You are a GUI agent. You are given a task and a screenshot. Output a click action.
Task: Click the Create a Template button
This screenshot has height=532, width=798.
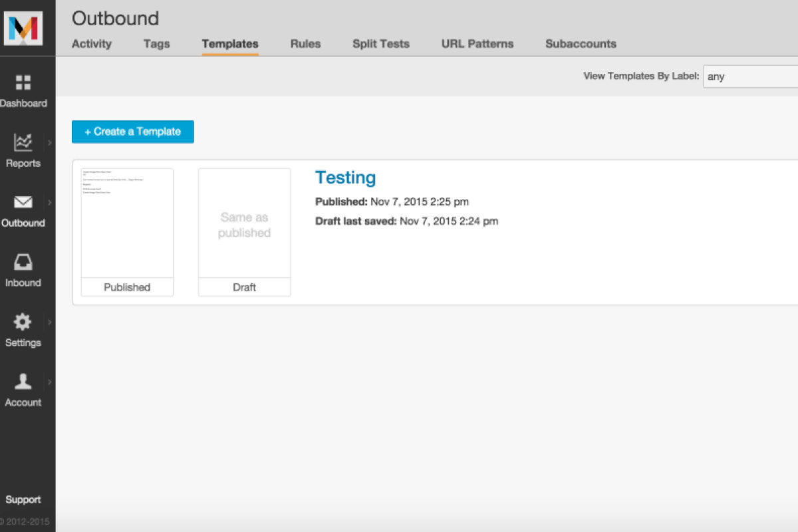tap(132, 132)
